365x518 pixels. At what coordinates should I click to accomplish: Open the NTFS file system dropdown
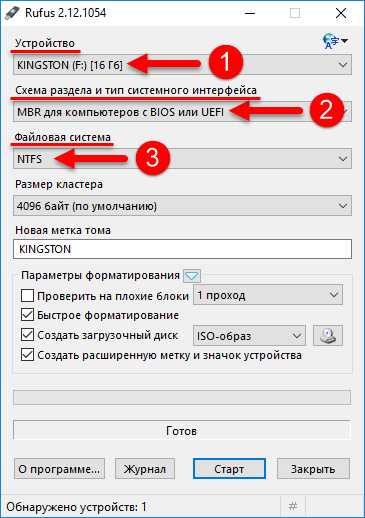point(182,159)
